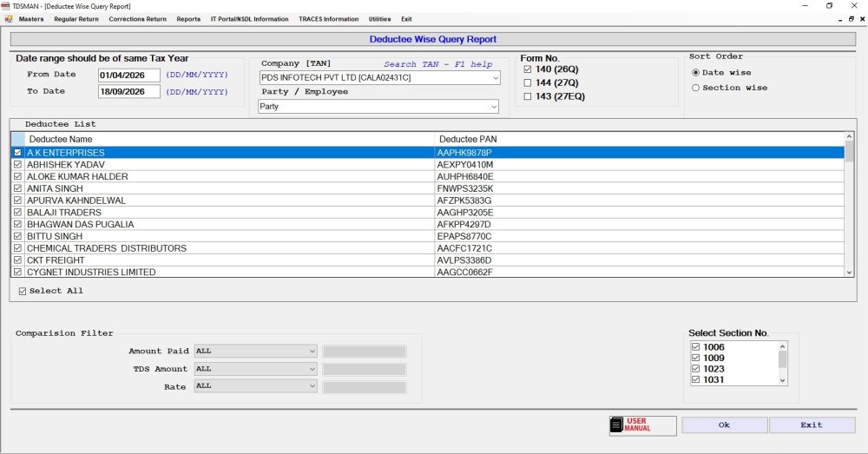Uncheck A K ENTERPRISES deductee checkbox
Viewport: 868px width, 454px height.
(x=17, y=152)
